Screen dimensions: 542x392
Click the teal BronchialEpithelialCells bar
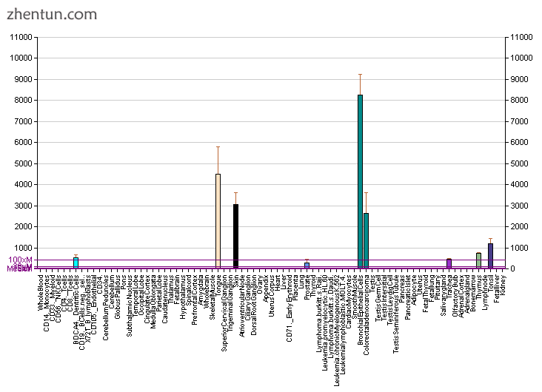(360, 181)
